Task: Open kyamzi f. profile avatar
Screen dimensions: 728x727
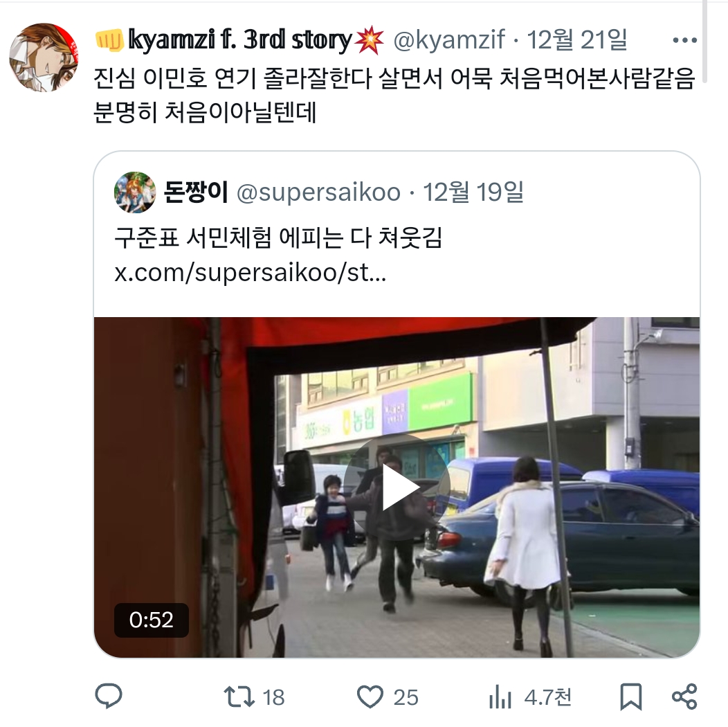Action: click(x=44, y=57)
